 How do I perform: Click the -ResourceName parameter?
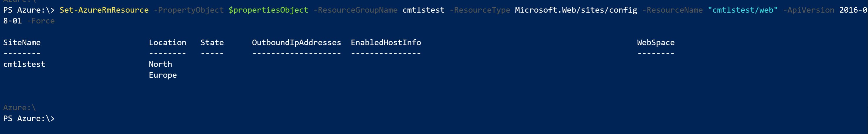(672, 10)
